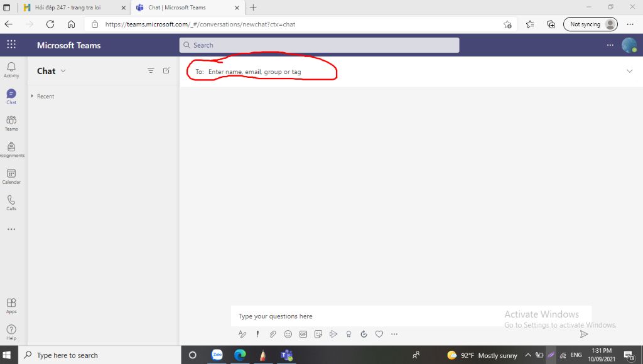Click the ENG input language indicator
The width and height of the screenshot is (643, 364).
coord(576,355)
